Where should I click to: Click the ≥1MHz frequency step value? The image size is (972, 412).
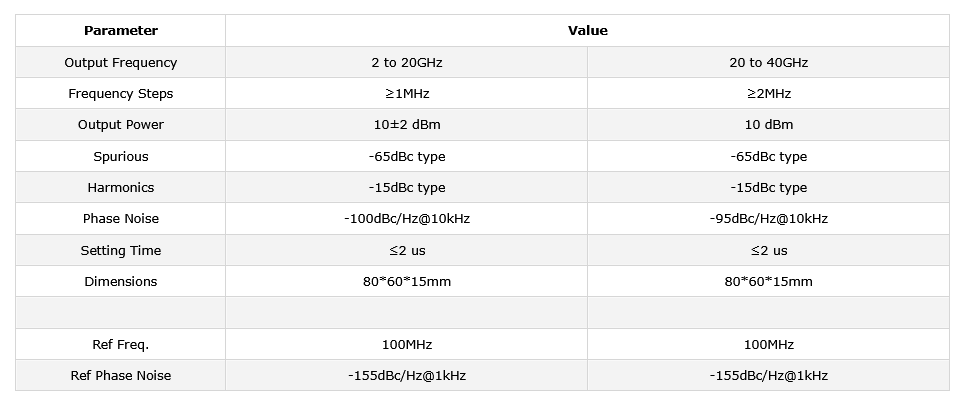click(406, 94)
